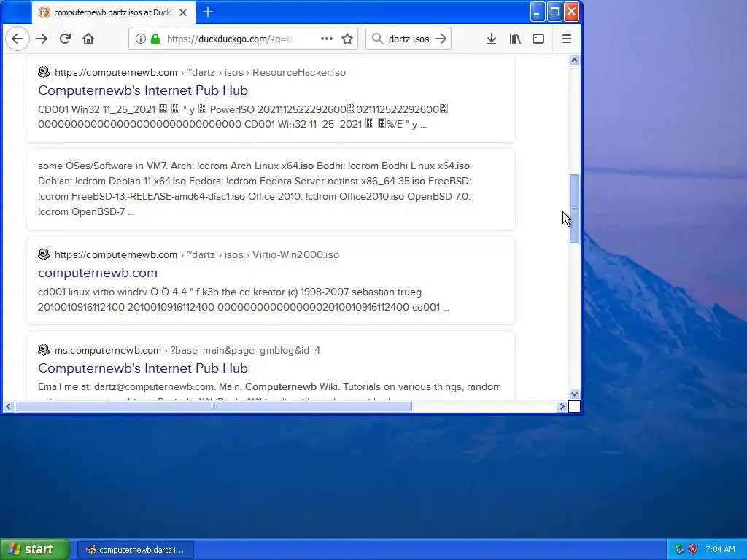Image resolution: width=747 pixels, height=560 pixels.
Task: Open a new tab with plus
Action: [208, 12]
